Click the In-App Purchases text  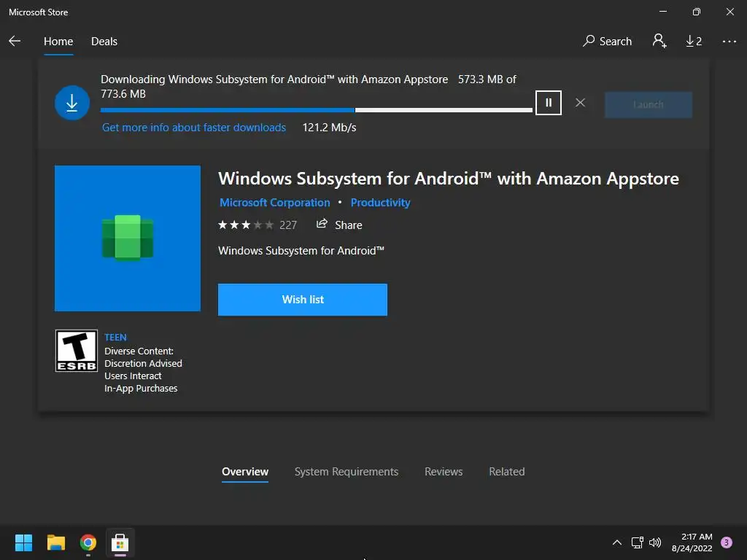tap(141, 389)
